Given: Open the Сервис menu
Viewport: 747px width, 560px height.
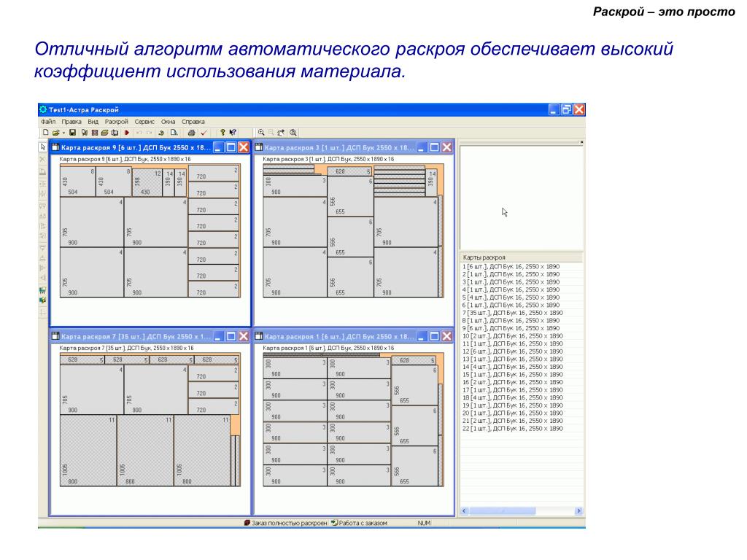Looking at the screenshot, I should tap(144, 122).
